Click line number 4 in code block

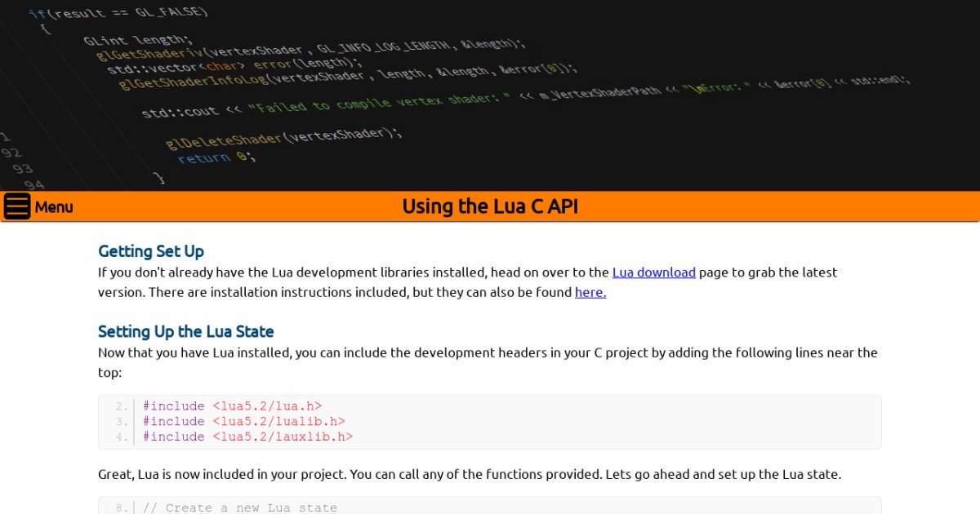(x=122, y=437)
